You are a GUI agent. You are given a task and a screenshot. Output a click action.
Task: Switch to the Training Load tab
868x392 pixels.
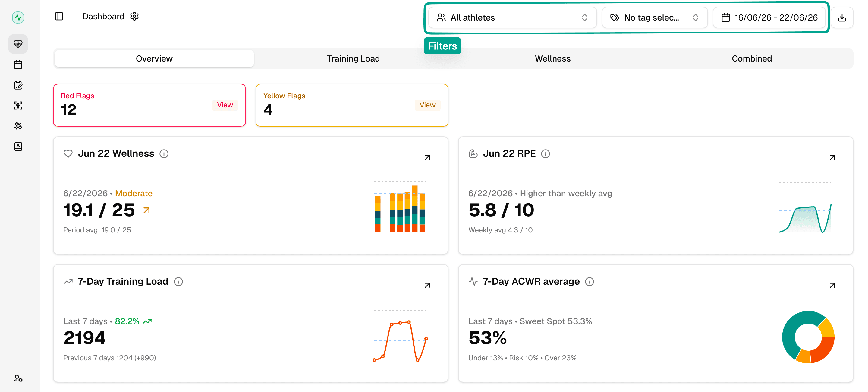(x=353, y=58)
